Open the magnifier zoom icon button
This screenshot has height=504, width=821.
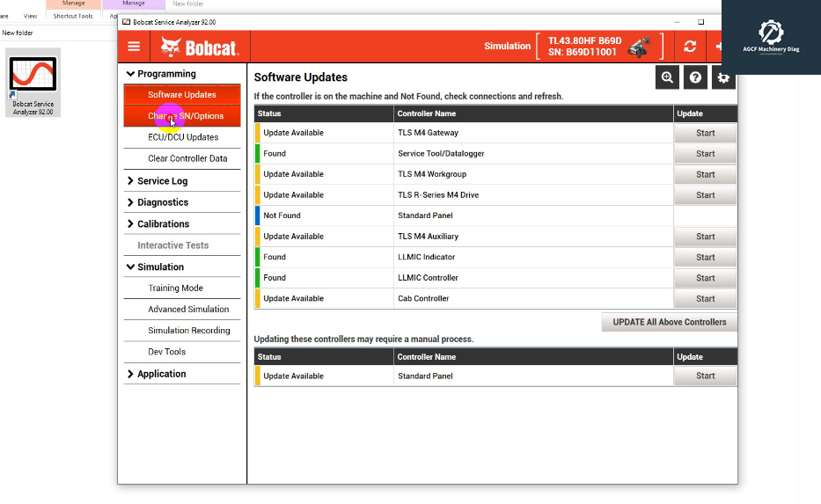(x=667, y=77)
